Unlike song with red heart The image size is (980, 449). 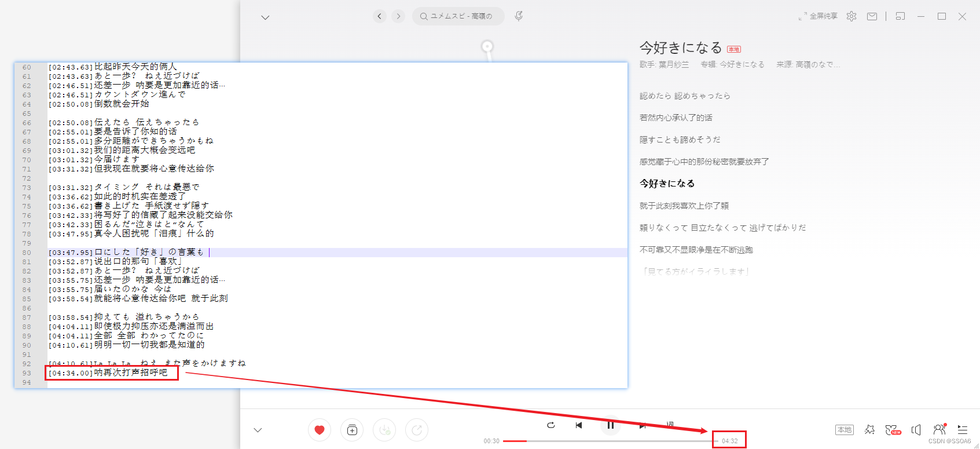320,430
